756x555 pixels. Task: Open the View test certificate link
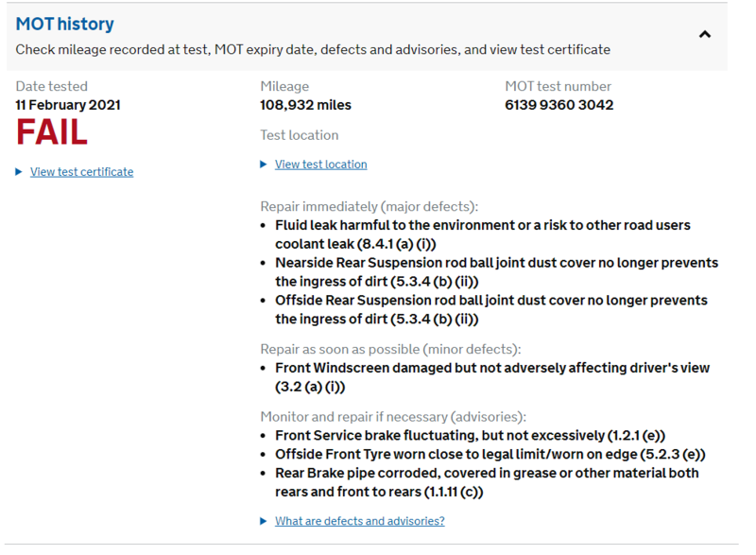(81, 172)
